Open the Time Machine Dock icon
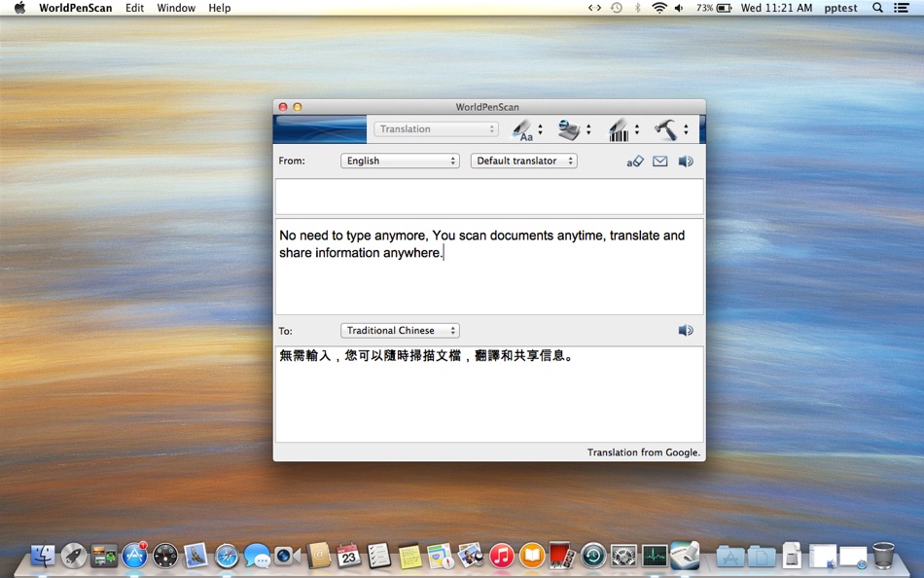924x578 pixels. 593,556
